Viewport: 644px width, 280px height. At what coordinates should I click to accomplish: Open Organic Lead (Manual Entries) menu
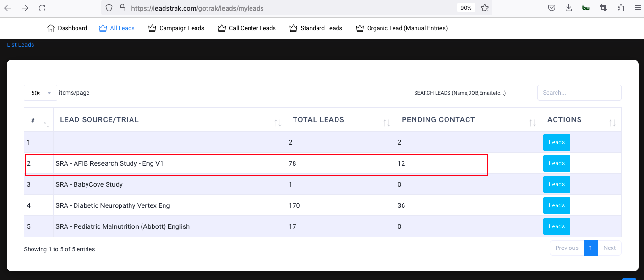402,28
